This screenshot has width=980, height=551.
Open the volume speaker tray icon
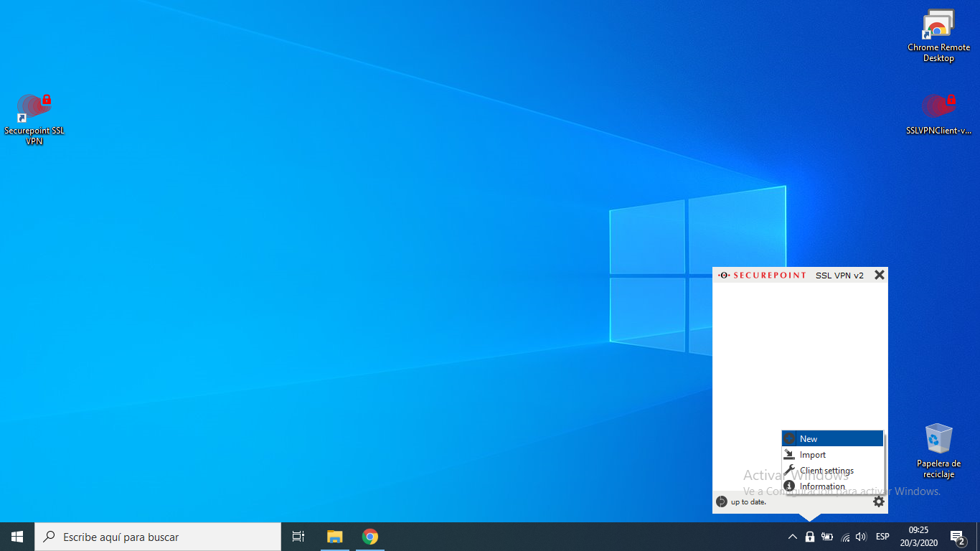coord(862,537)
